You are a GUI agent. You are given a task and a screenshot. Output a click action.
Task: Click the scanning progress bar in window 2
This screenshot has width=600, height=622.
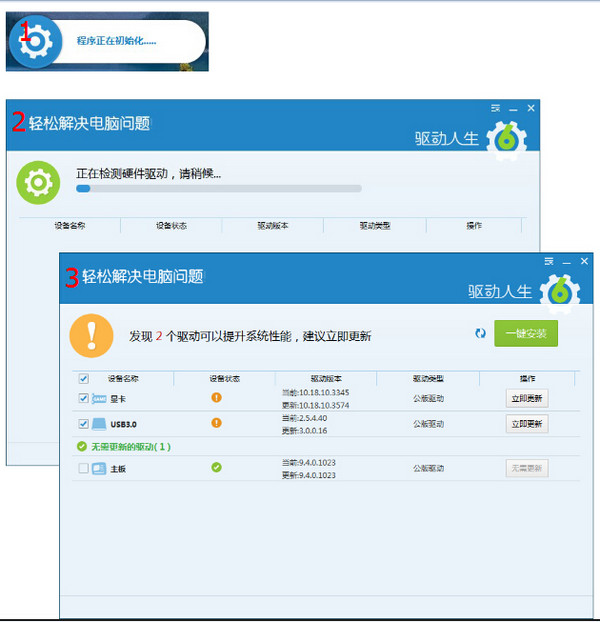pyautogui.click(x=219, y=188)
